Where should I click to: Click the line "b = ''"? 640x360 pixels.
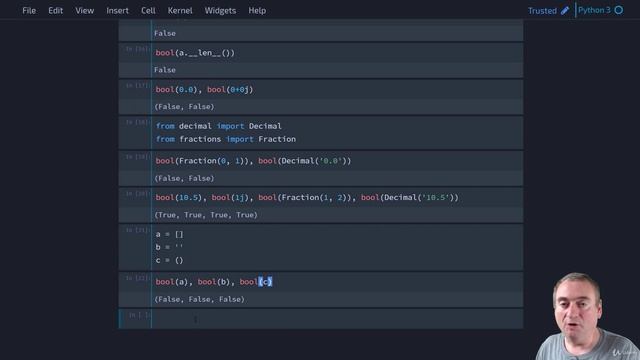(169, 247)
